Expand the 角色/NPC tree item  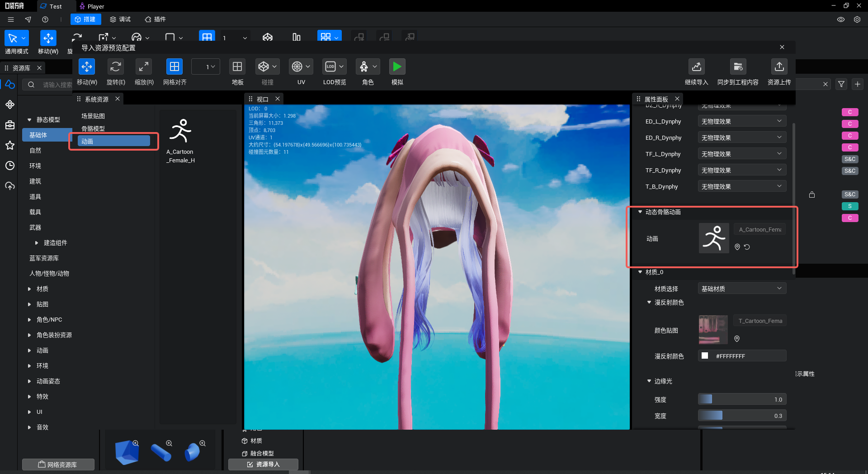tap(30, 320)
